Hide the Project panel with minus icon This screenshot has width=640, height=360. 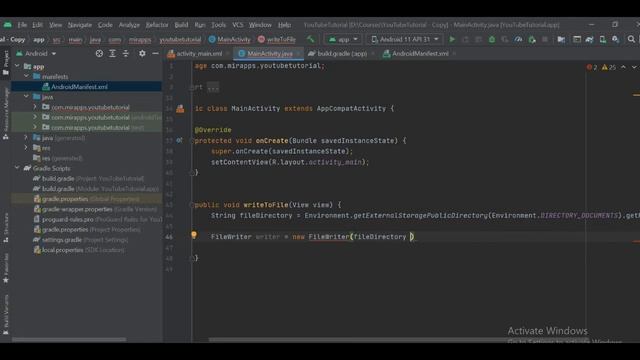[x=156, y=53]
